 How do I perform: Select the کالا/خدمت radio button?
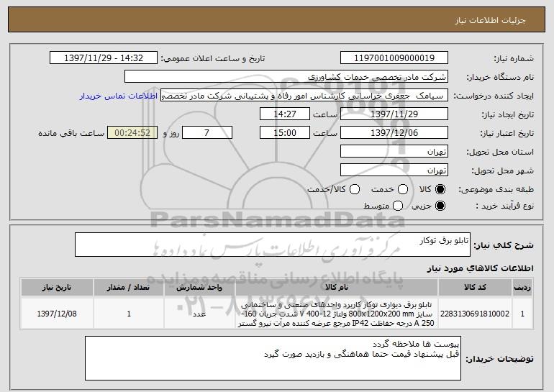tap(355, 190)
